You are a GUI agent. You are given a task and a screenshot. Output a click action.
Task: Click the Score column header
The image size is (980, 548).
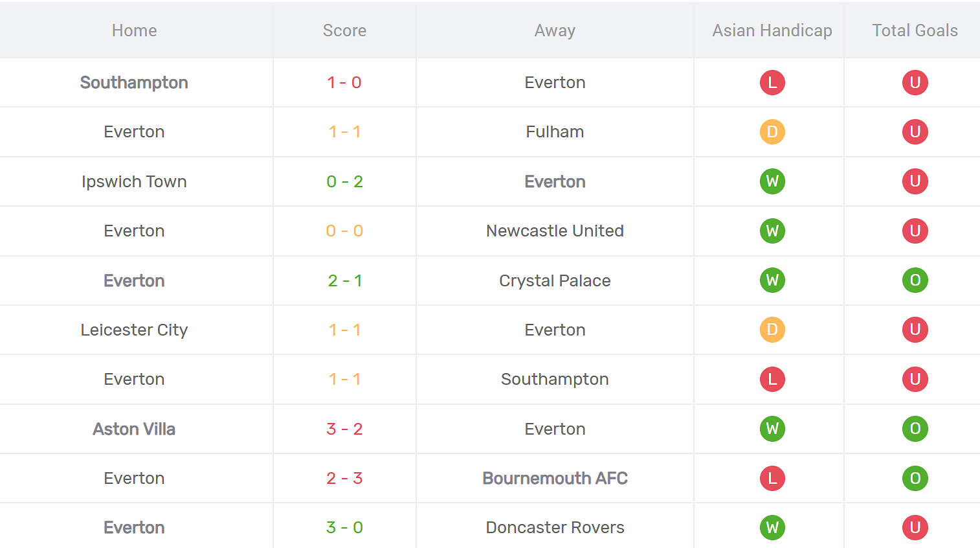coord(344,30)
